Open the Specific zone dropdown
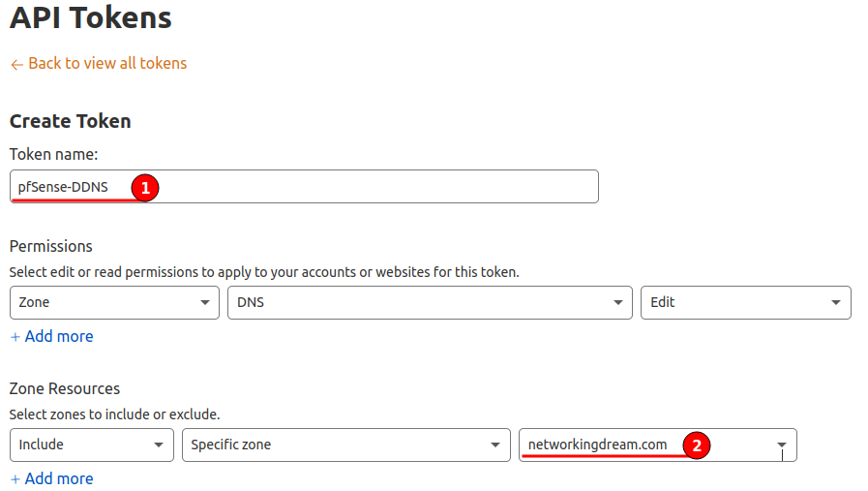The image size is (868, 491). click(x=346, y=445)
